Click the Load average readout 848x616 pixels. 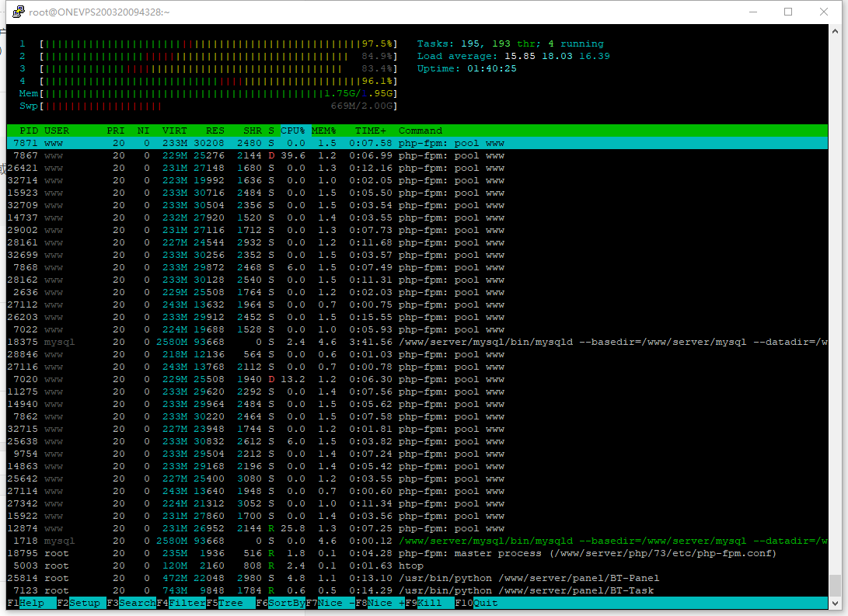(513, 56)
